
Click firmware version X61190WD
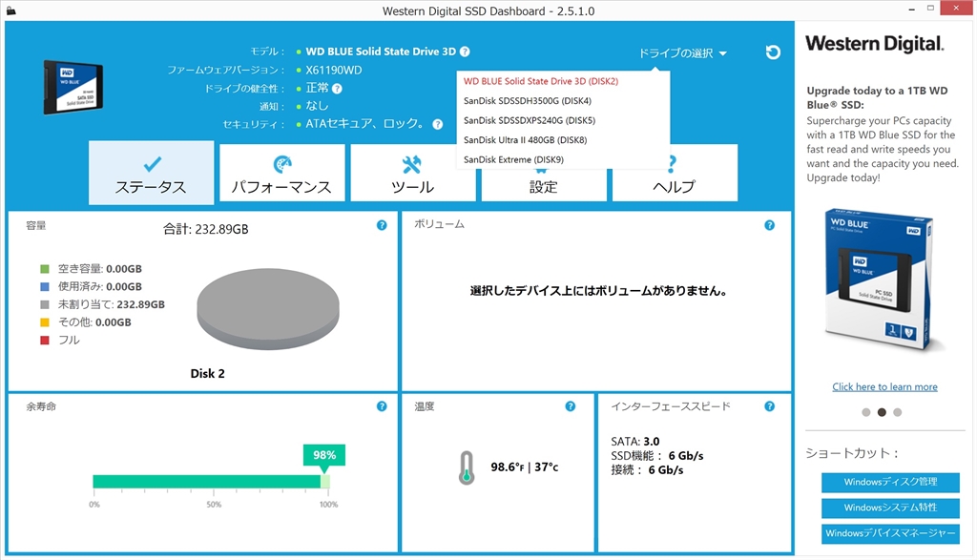(333, 70)
